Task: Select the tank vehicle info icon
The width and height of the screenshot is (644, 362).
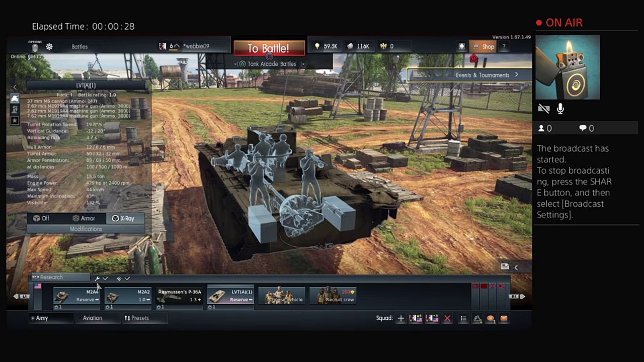Action: [x=15, y=99]
